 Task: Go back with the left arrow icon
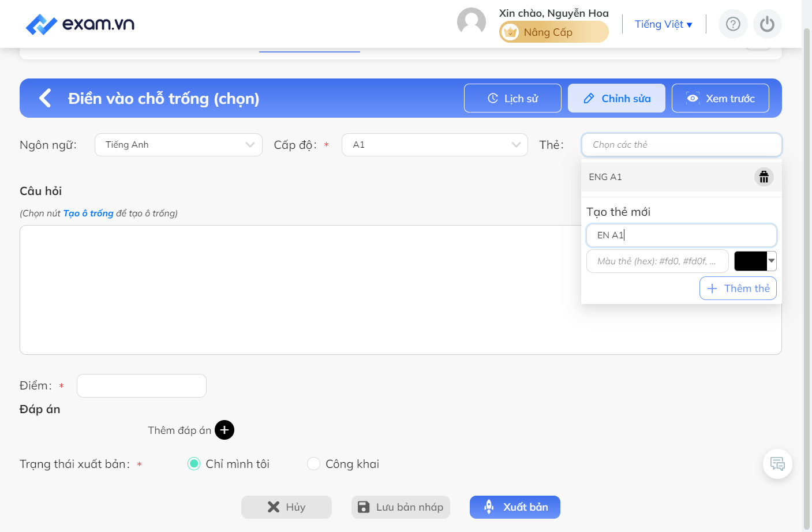pyautogui.click(x=45, y=98)
